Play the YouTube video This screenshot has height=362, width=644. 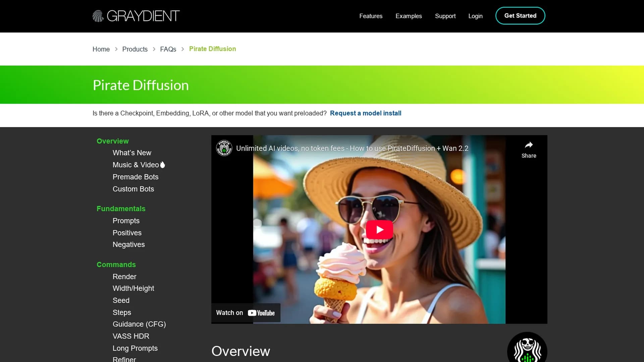[x=379, y=230]
